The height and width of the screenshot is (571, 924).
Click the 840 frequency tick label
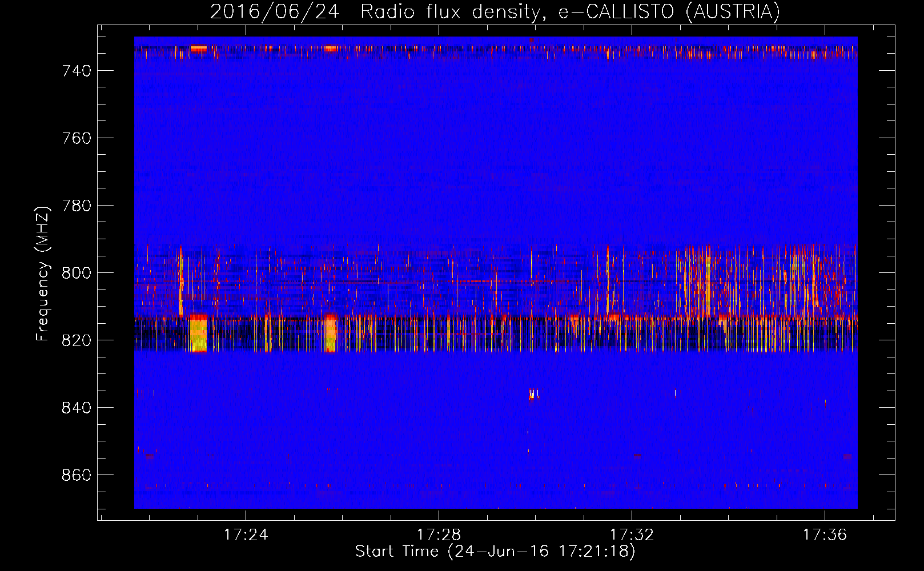[x=77, y=408]
